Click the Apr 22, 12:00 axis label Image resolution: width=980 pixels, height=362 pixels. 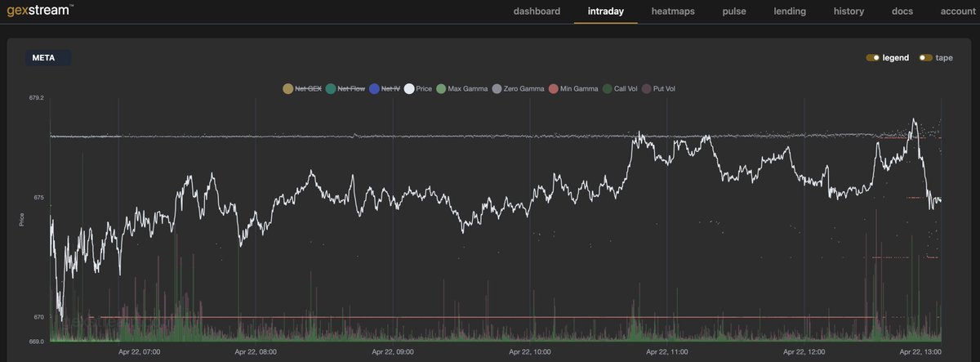click(805, 353)
